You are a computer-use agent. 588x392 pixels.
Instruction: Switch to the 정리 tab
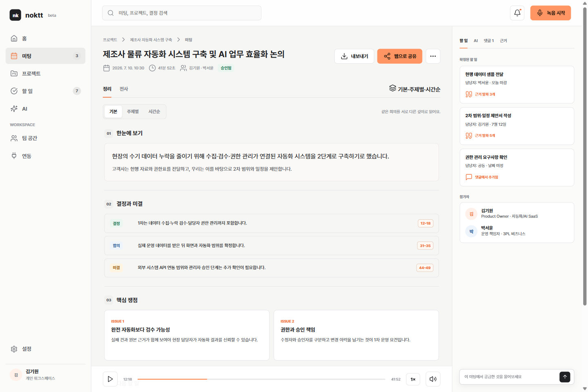coord(107,89)
